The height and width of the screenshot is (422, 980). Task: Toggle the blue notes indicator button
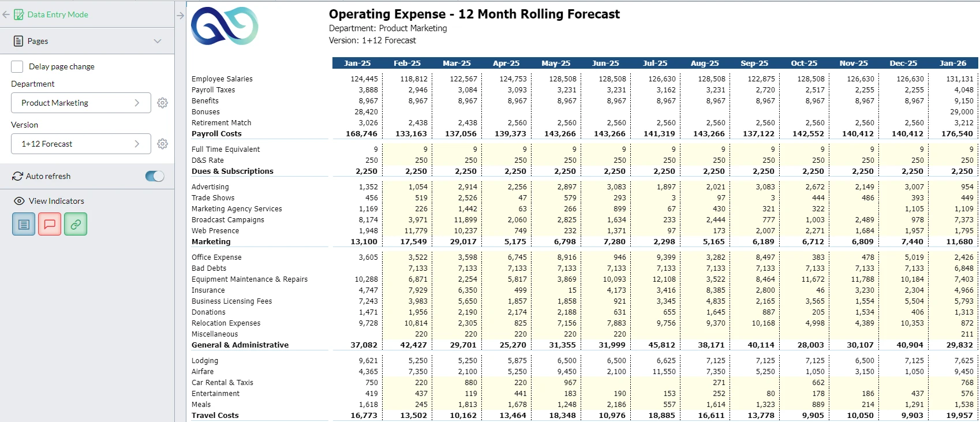coord(24,224)
